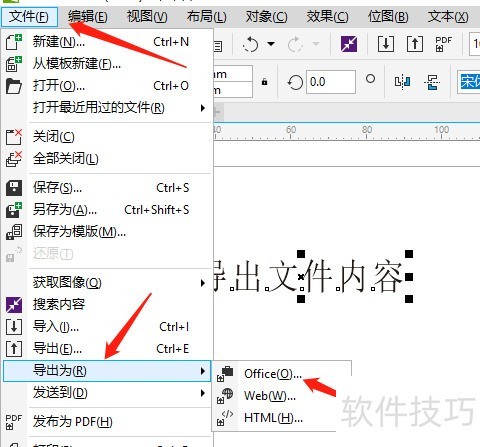Click the new-from-template icon
Image resolution: width=480 pixels, height=447 pixels.
tap(14, 64)
